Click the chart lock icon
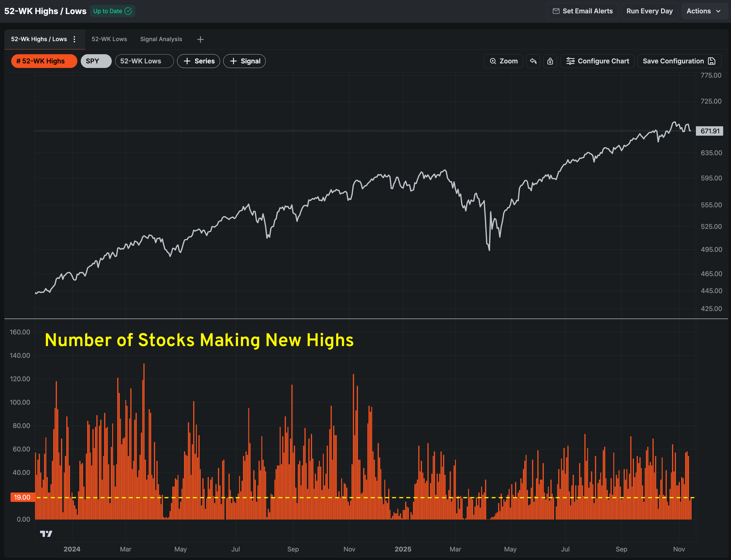This screenshot has height=560, width=731. point(550,61)
